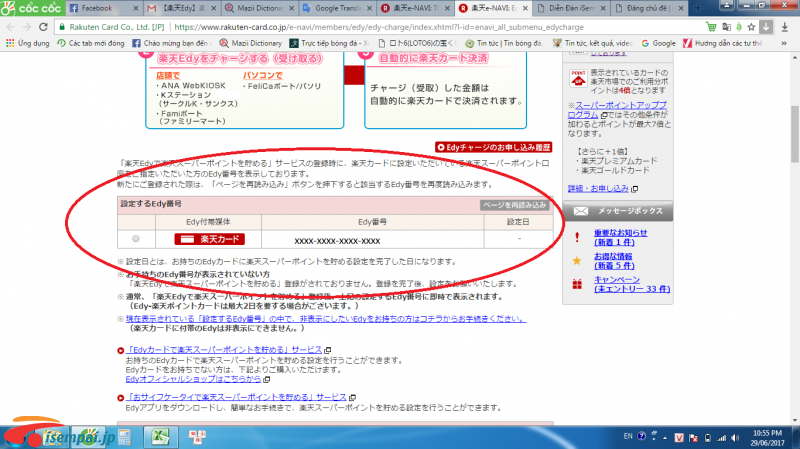
Task: Open 「おサイフケータイで楽天スーパーポイントを貯める」サービス link
Action: (x=236, y=397)
